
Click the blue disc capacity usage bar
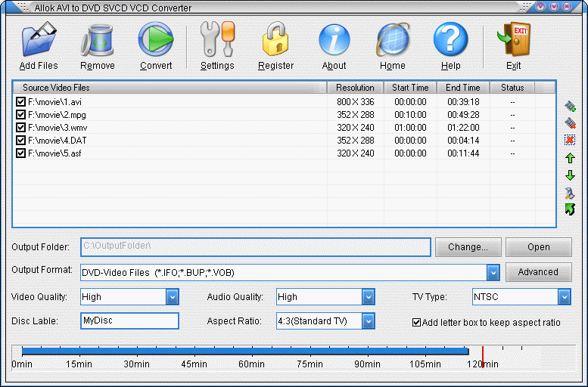pyautogui.click(x=245, y=351)
